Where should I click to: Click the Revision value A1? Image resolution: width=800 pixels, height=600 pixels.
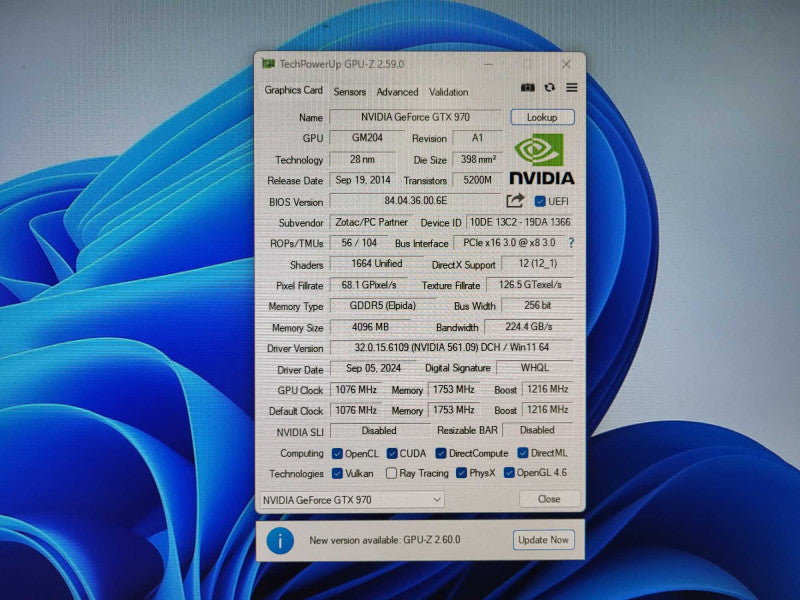tap(477, 138)
